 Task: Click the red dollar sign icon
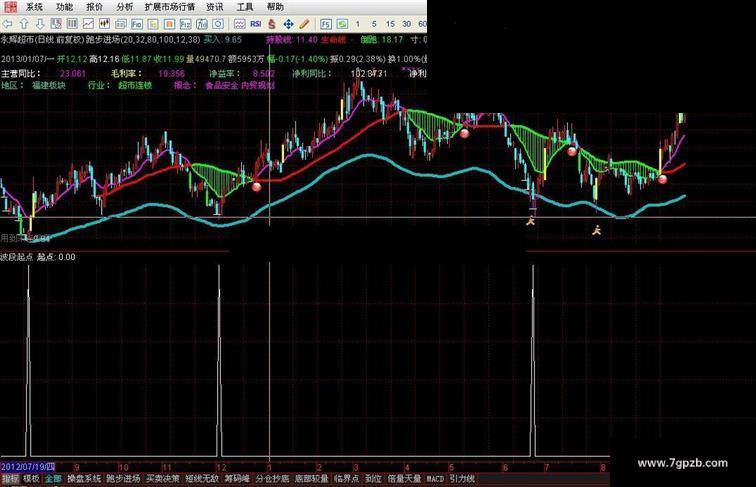(272, 24)
